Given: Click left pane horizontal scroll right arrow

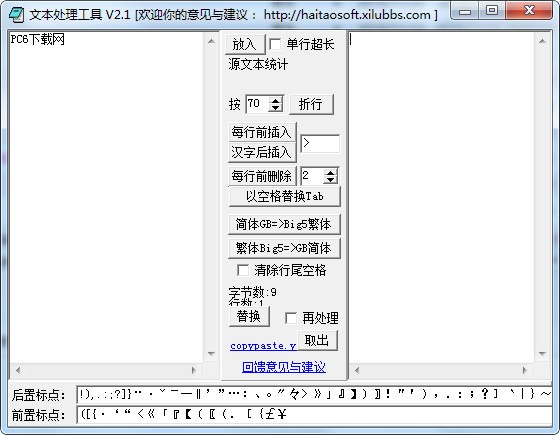Looking at the screenshot, I should point(194,370).
